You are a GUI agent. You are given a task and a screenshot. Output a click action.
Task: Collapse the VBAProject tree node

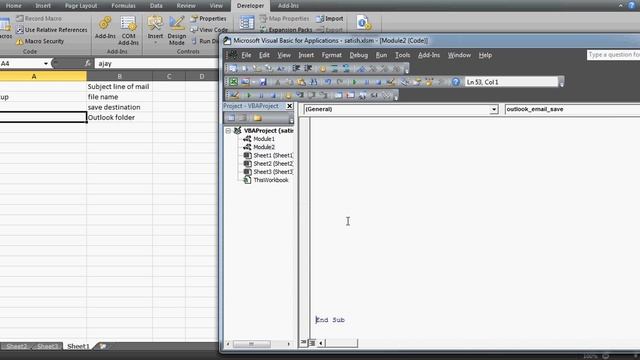(x=228, y=131)
